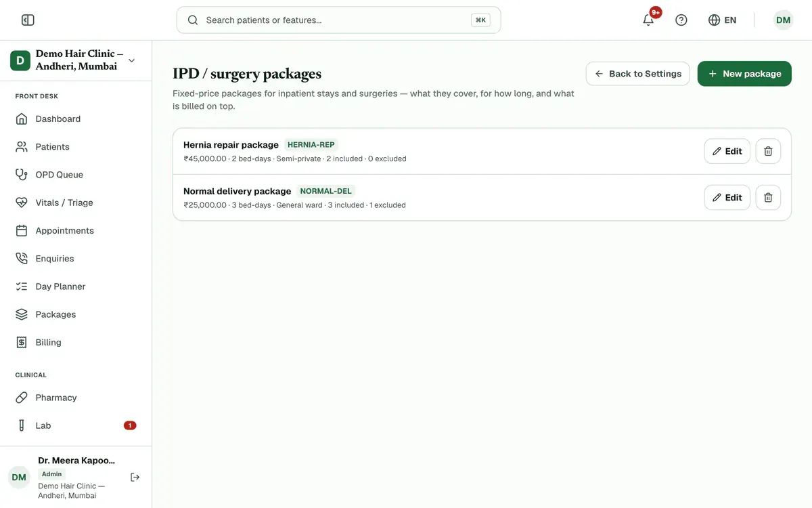Edit the Hernia repair package
812x508 pixels.
click(727, 151)
